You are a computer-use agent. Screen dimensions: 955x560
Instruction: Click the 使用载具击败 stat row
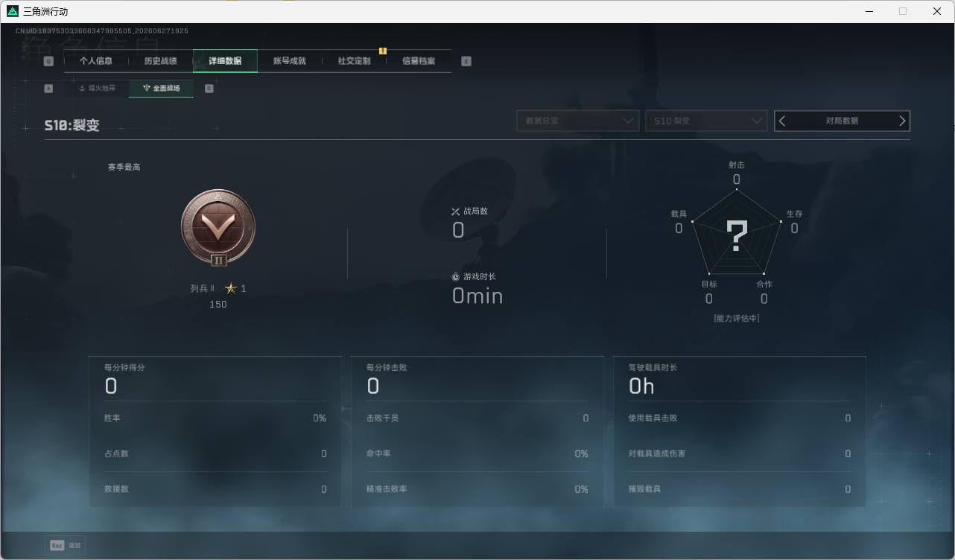[740, 419]
